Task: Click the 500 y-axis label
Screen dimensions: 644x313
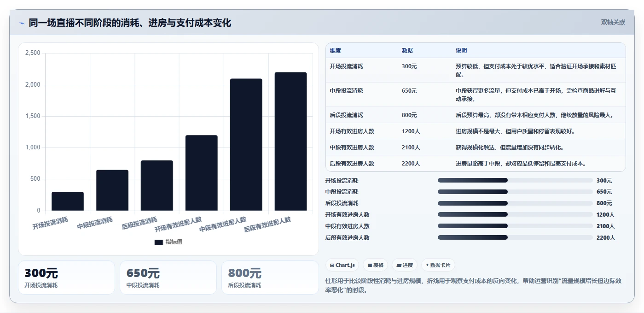Action: 35,179
